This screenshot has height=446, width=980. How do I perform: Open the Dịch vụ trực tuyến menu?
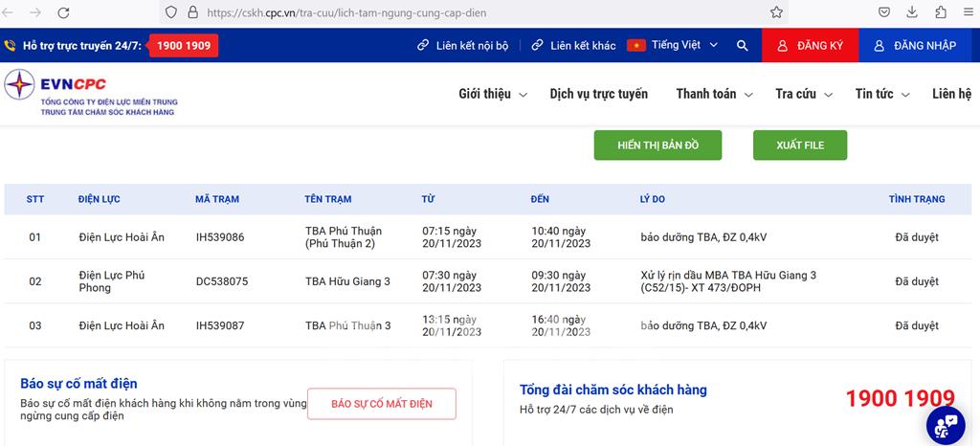tap(598, 94)
